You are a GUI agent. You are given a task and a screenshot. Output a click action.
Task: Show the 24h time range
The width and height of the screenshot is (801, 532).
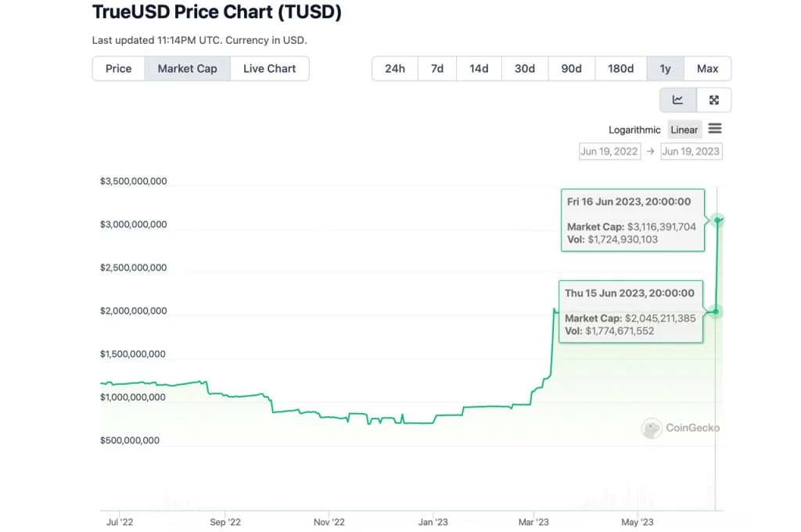pyautogui.click(x=395, y=69)
